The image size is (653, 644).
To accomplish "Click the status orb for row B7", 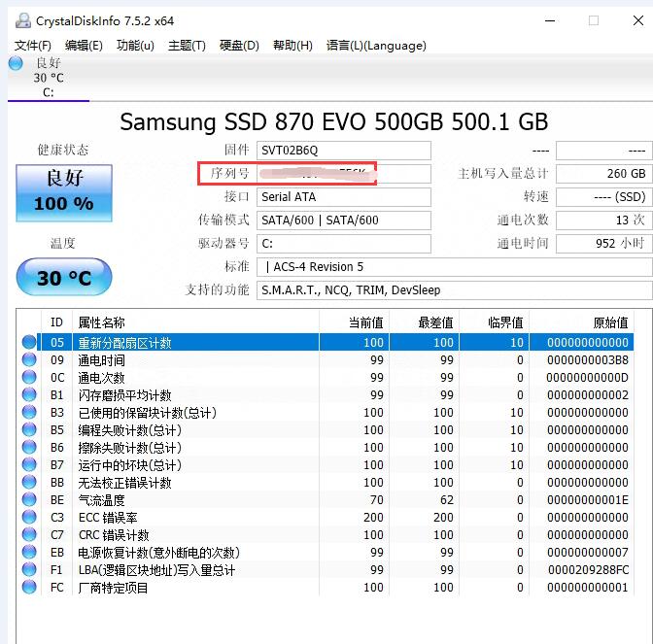I will coord(29,464).
